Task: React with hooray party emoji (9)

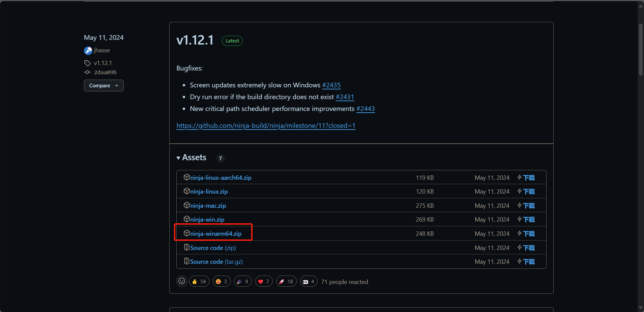Action: tap(243, 281)
